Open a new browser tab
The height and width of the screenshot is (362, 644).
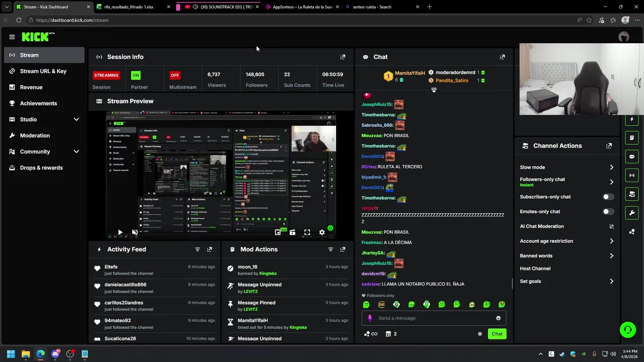pyautogui.click(x=429, y=7)
